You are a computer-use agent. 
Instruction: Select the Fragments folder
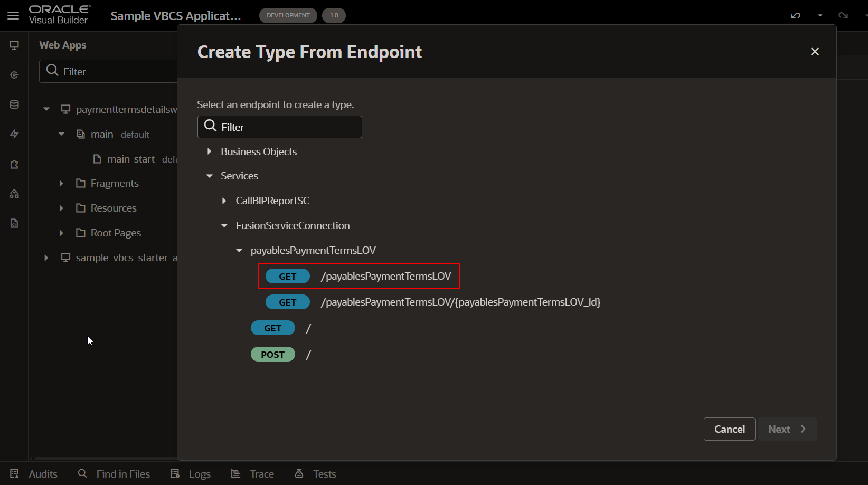coord(115,183)
